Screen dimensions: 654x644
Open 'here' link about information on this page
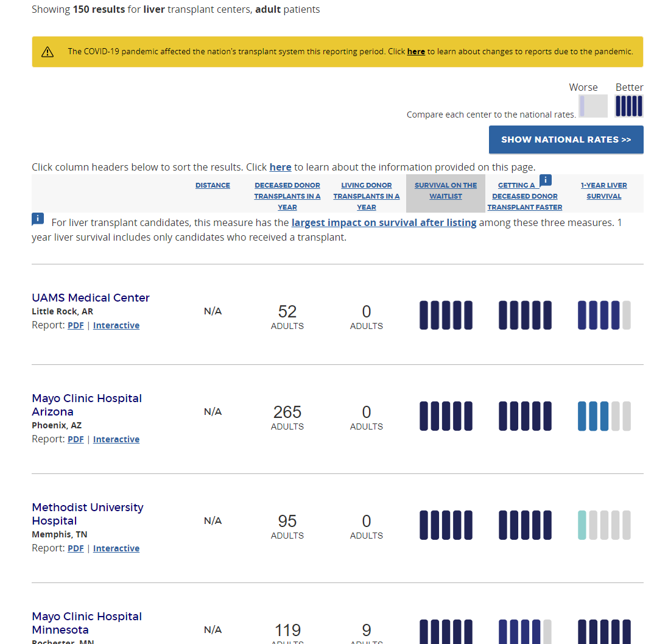(280, 167)
